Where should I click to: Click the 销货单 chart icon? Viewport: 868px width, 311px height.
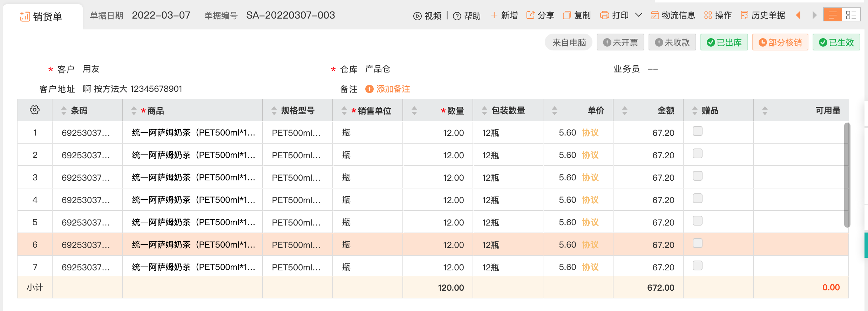point(25,16)
